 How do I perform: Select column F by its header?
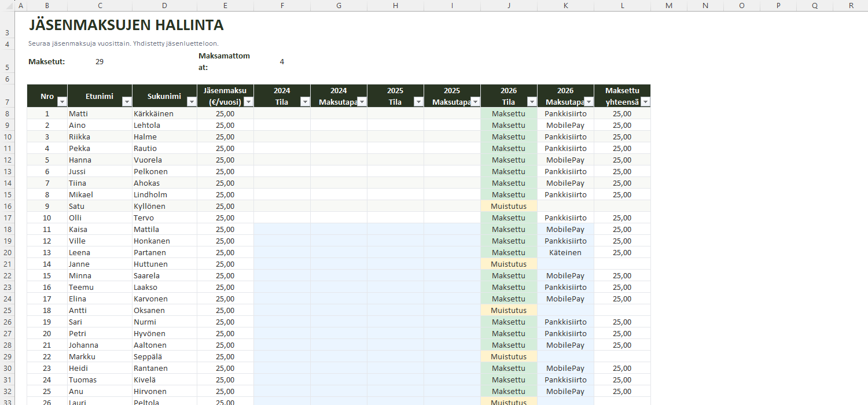[282, 6]
